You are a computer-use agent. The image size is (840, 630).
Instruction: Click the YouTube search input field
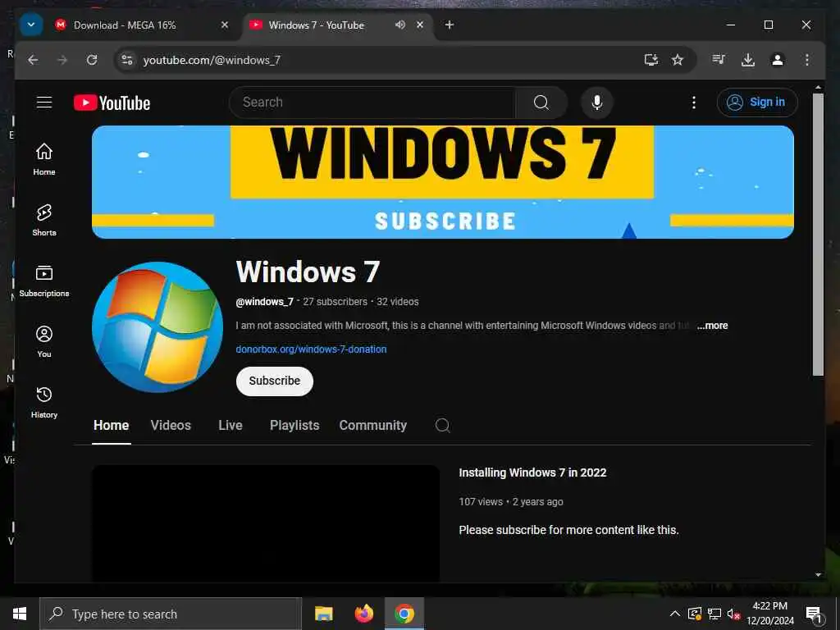(x=372, y=103)
